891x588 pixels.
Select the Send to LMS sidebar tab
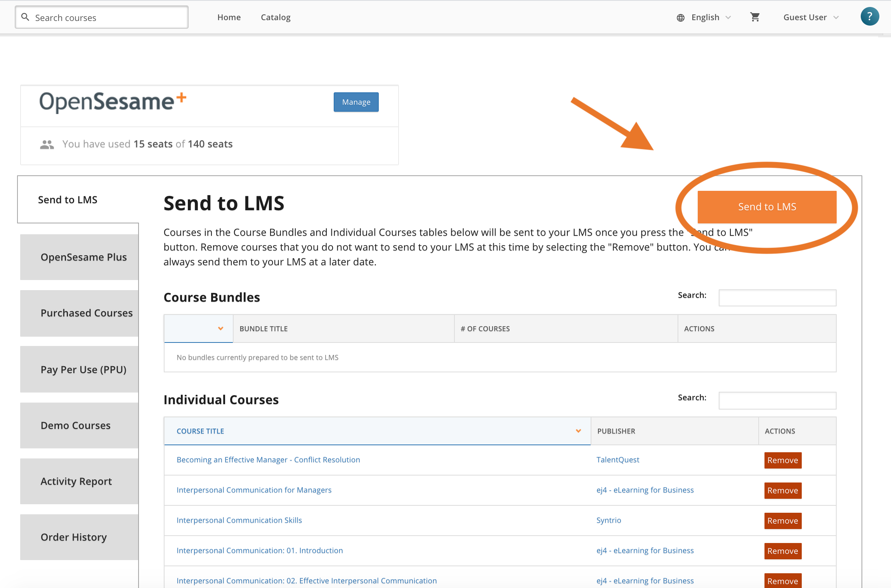[78, 200]
